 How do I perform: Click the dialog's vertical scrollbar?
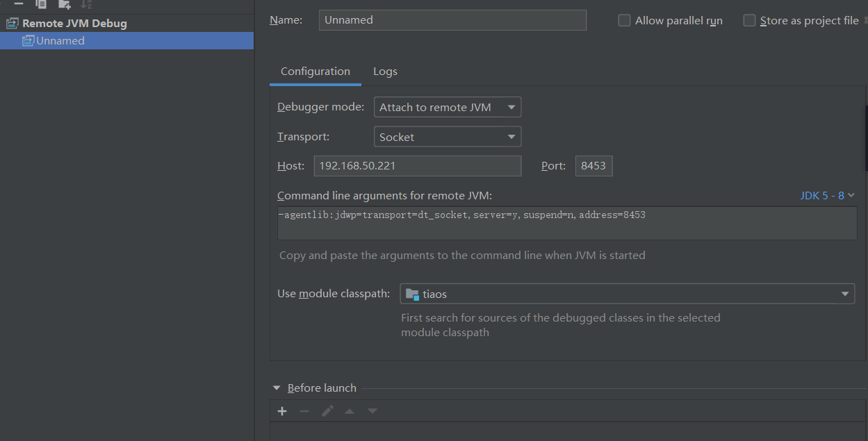point(867,139)
